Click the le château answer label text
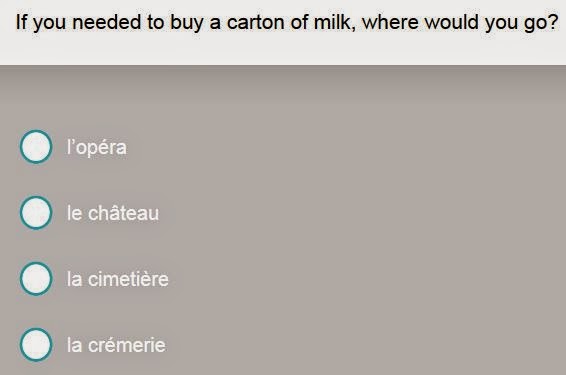Screen dimensions: 566x375 (x=113, y=213)
